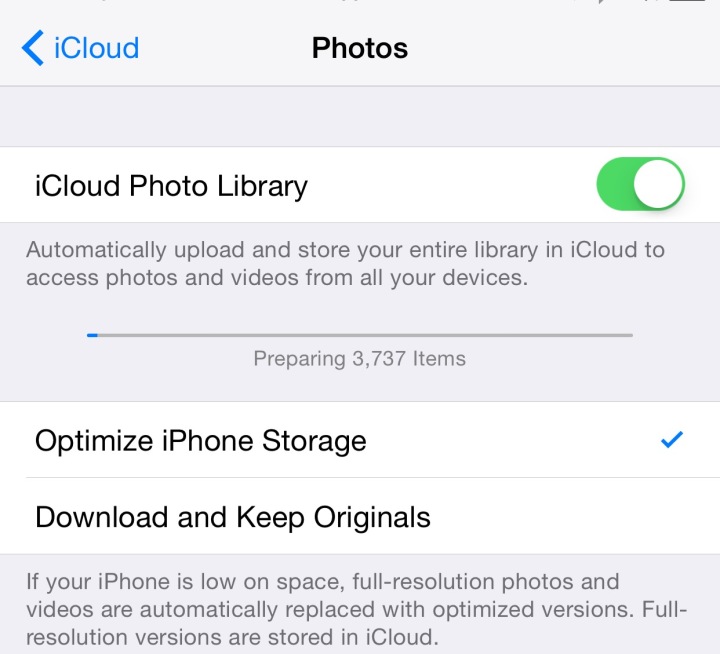Tap the blue checkmark beside Optimize iPhone Storage
This screenshot has height=654, width=720.
(672, 440)
